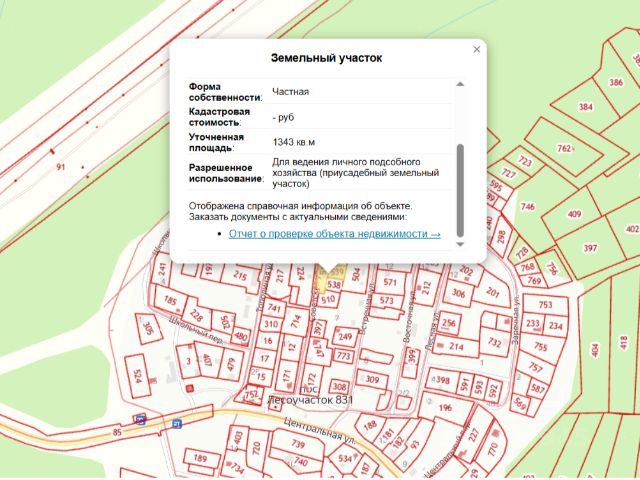Image resolution: width=640 pixels, height=480 pixels.
Task: Click the Частная ownership value
Action: pos(291,92)
